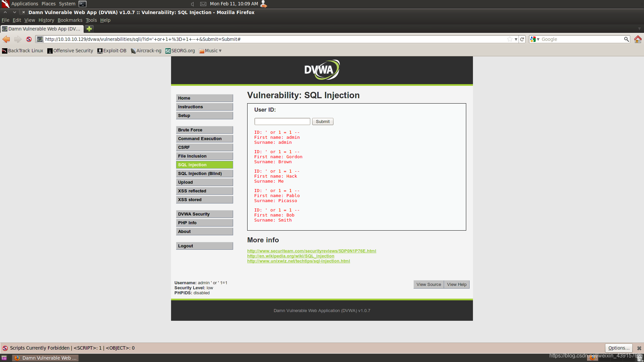This screenshot has width=644, height=362.
Task: Open the unixwiz.net sql-injection link
Action: coord(299,261)
